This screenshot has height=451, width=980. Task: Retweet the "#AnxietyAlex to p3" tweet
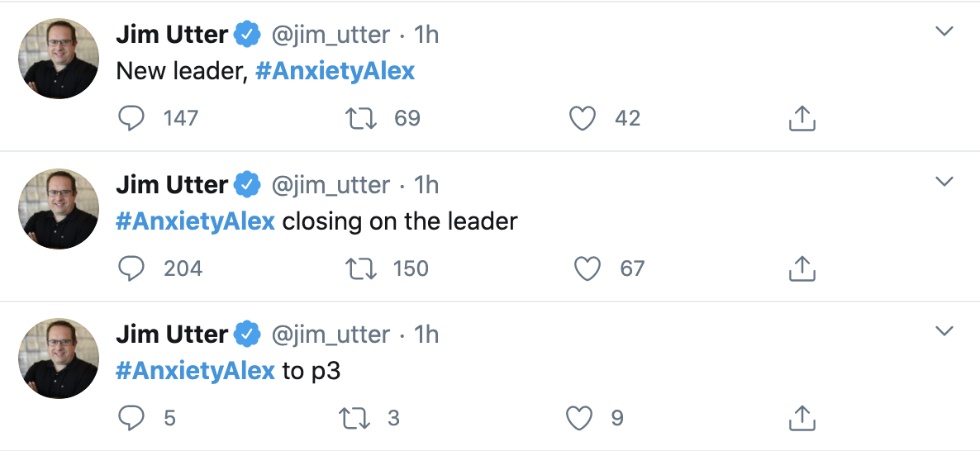(x=356, y=419)
